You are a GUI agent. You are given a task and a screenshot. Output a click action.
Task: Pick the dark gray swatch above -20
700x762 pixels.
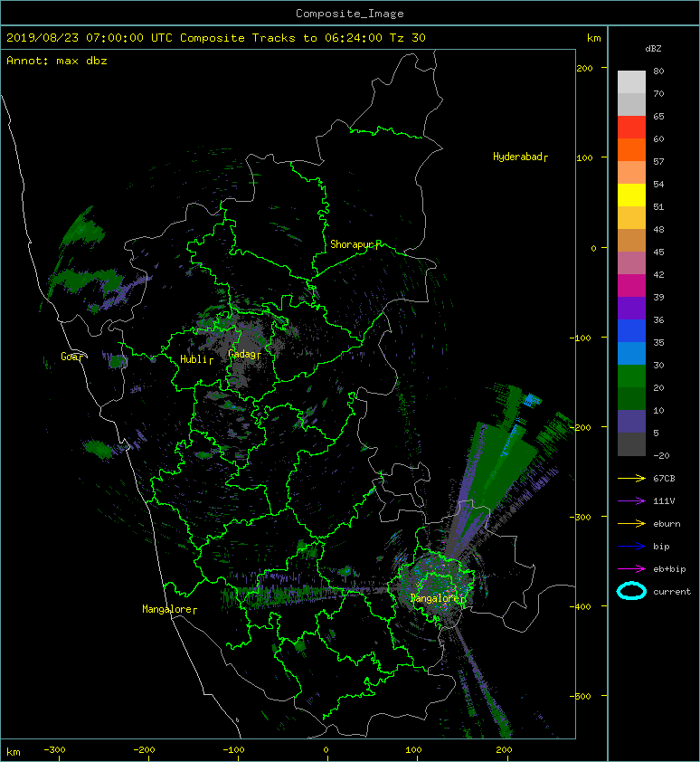(631, 444)
